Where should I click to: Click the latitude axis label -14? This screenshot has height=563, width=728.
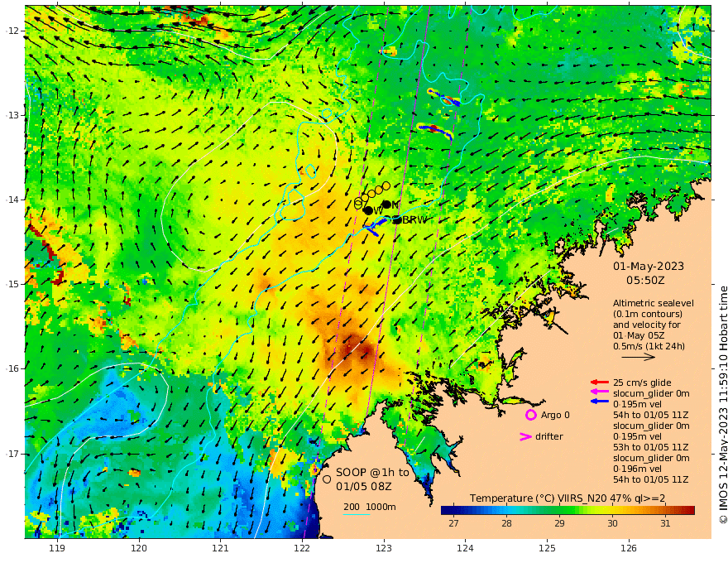(x=12, y=200)
